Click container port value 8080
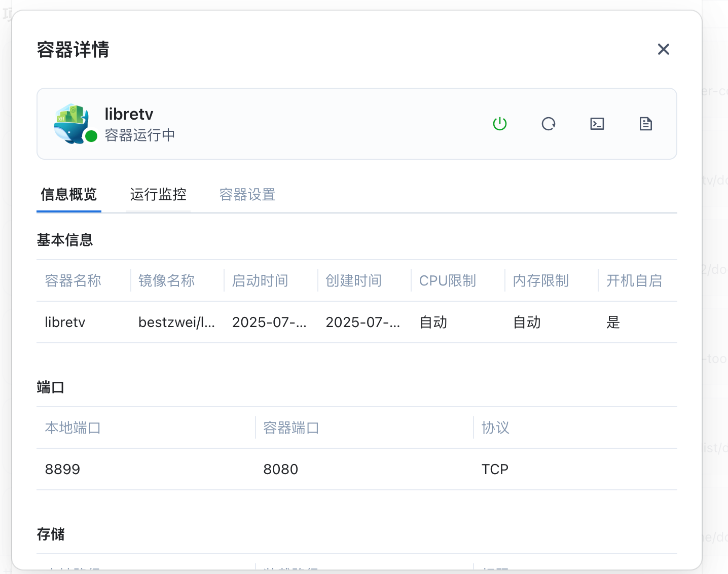Screen dimensions: 728x574 pyautogui.click(x=280, y=470)
